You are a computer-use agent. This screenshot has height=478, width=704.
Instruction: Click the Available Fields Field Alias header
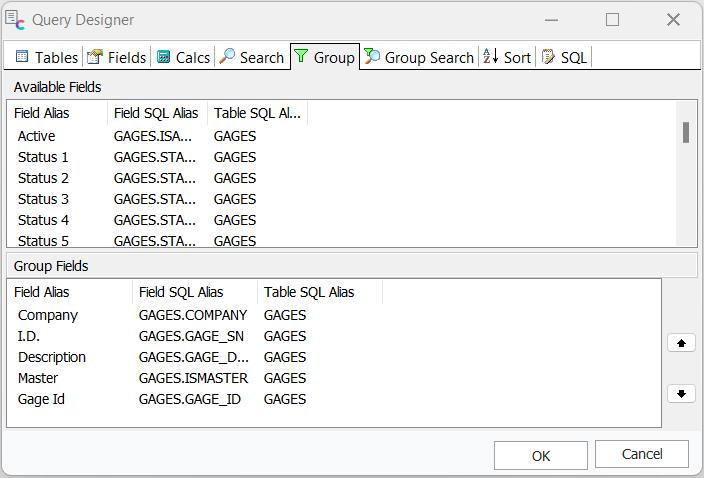[42, 113]
